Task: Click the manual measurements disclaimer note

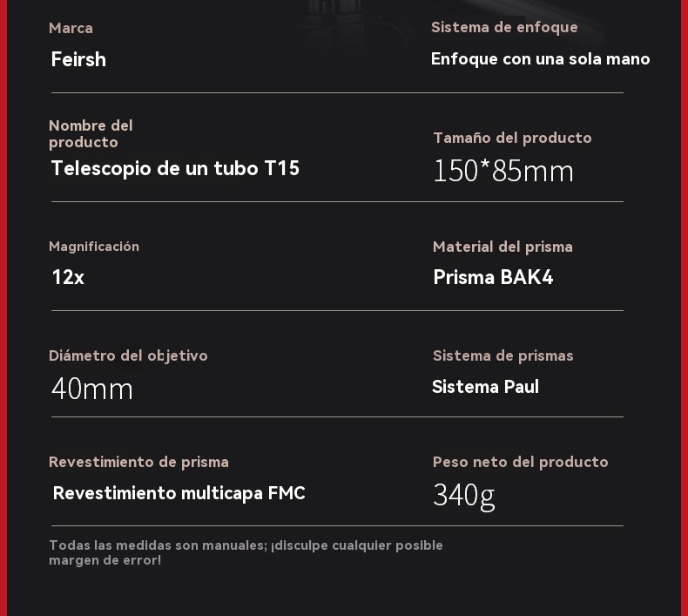Action: tap(246, 552)
